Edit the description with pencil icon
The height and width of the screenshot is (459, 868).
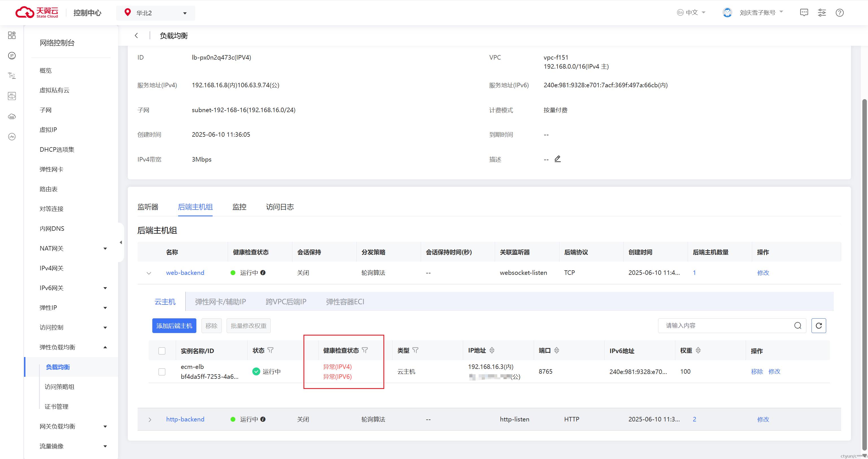[x=558, y=159]
